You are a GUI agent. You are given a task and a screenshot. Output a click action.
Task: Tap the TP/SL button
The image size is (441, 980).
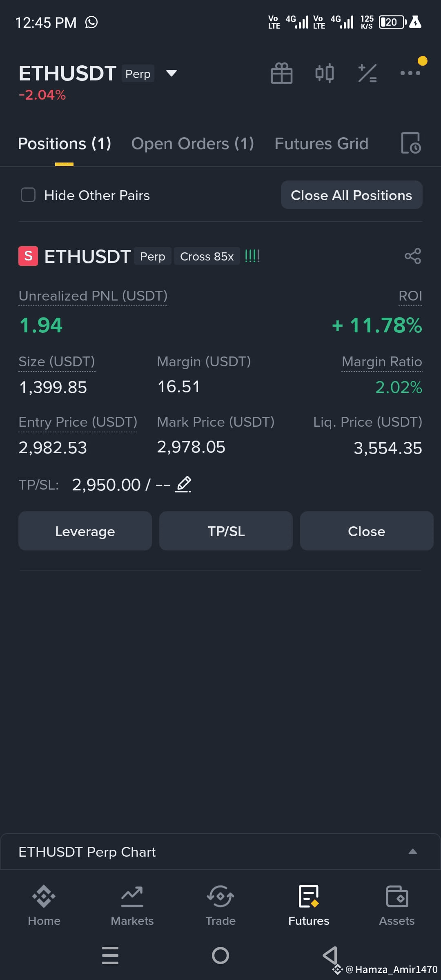coord(226,531)
